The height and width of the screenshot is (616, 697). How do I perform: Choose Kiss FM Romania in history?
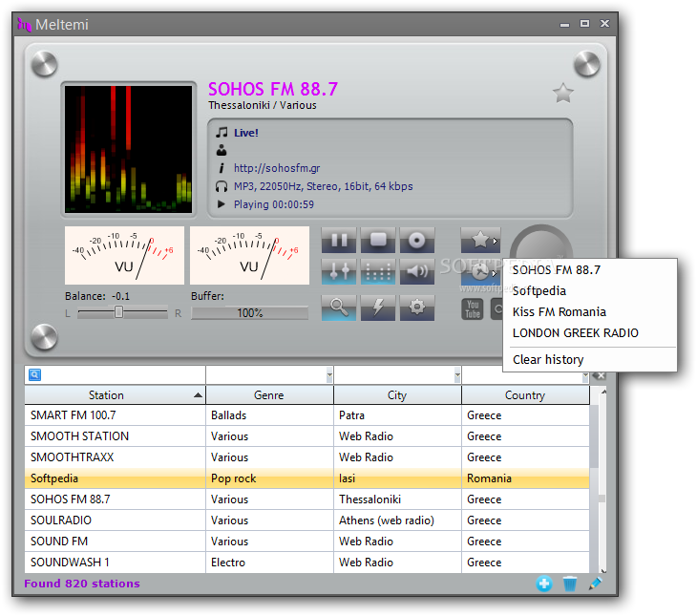tap(589, 311)
